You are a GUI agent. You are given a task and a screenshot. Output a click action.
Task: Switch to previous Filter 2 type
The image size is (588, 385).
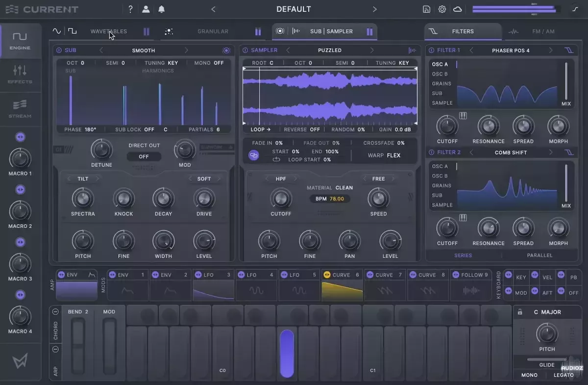coord(471,153)
